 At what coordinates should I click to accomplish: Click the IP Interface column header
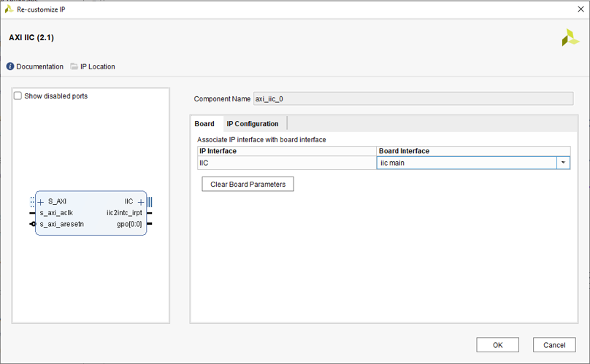coord(287,151)
